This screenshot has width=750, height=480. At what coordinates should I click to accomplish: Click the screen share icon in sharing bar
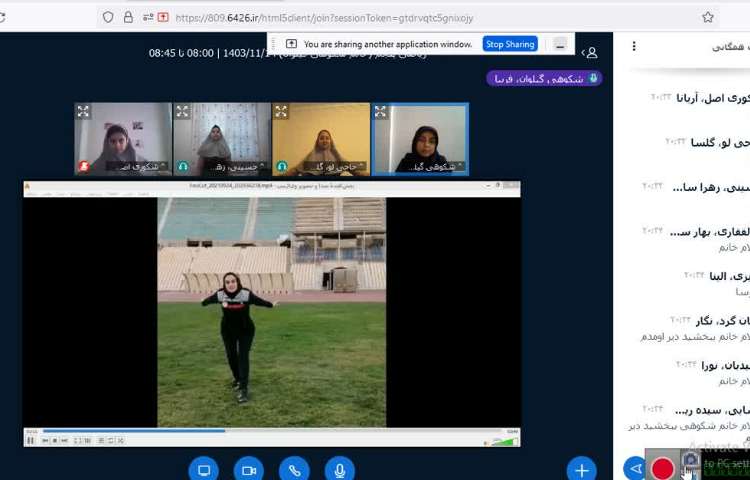[291, 44]
